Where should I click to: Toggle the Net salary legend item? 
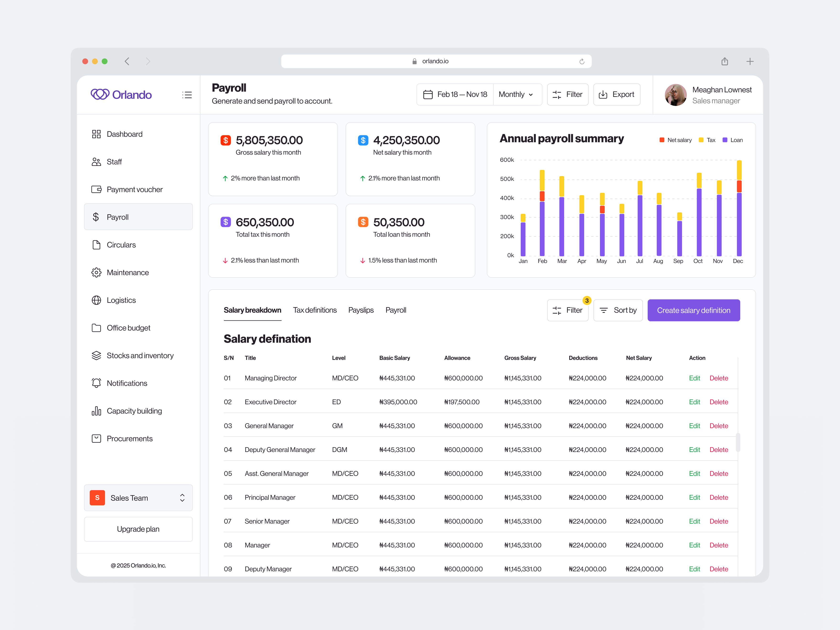(675, 140)
